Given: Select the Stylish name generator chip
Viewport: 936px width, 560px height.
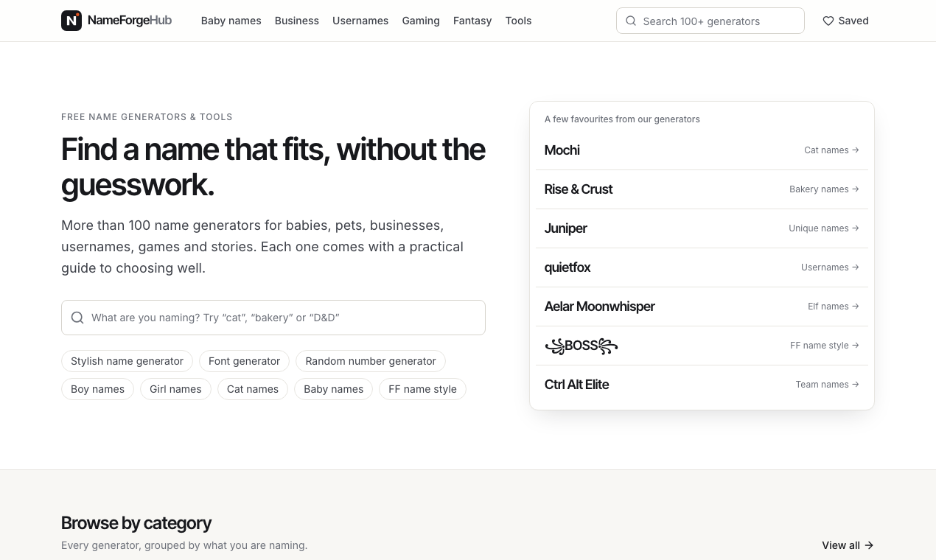Looking at the screenshot, I should (127, 361).
